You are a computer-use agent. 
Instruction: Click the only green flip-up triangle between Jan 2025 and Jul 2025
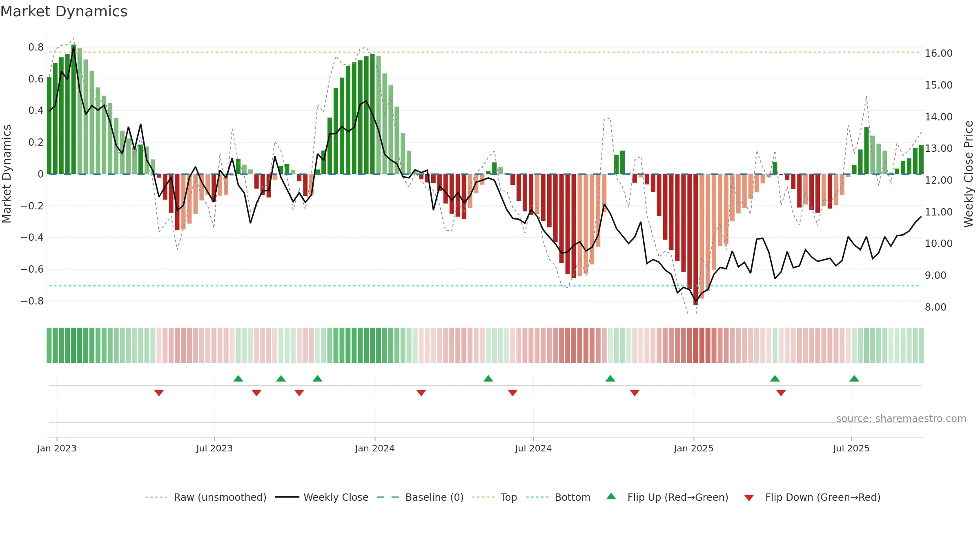pyautogui.click(x=775, y=378)
